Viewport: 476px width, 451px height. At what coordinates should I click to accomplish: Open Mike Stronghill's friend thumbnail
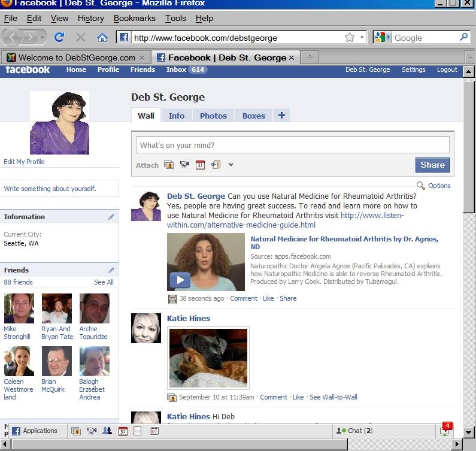pos(19,308)
